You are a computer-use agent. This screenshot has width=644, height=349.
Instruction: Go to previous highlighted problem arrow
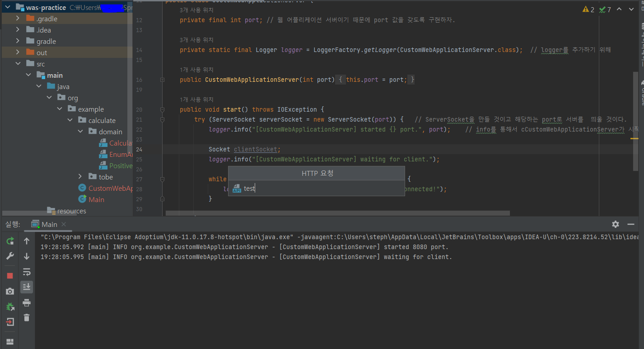(619, 9)
